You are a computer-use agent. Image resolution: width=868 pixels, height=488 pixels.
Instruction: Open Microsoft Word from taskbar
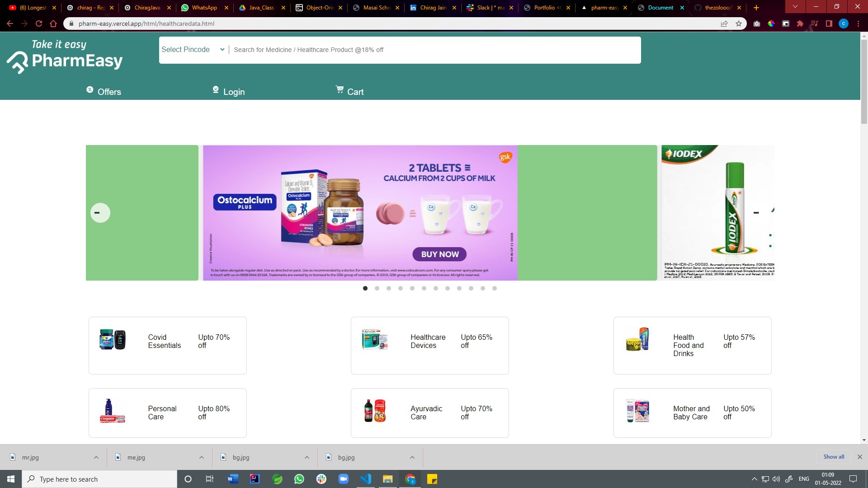coord(233,479)
